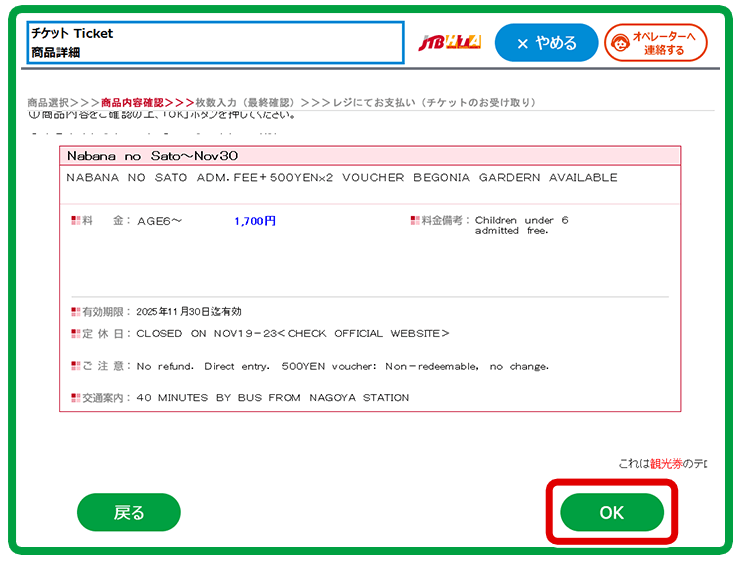Click the チケット Ticket 商品詳細 title box

point(215,43)
